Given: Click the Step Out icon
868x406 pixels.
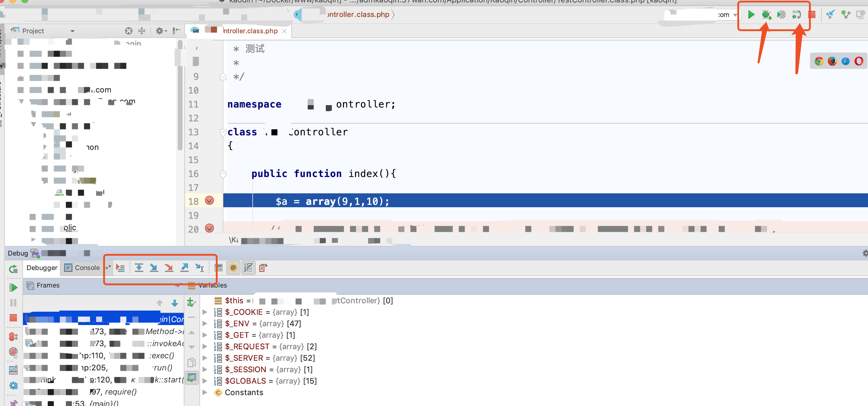Looking at the screenshot, I should [x=184, y=268].
